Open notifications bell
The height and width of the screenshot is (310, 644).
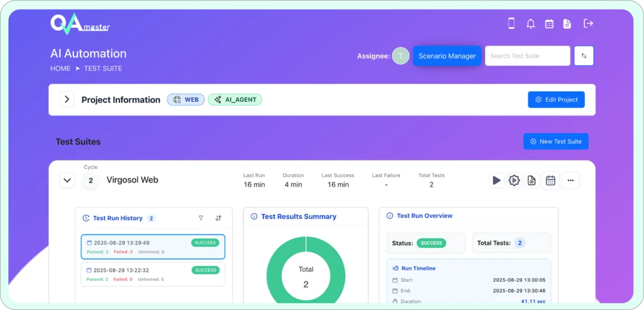[530, 24]
